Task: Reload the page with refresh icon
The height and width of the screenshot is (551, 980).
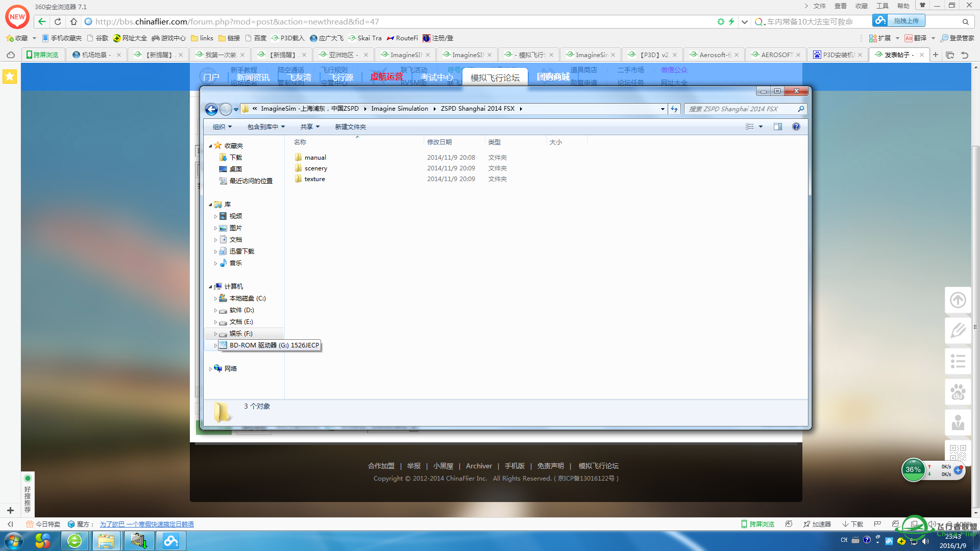Action: 58,21
